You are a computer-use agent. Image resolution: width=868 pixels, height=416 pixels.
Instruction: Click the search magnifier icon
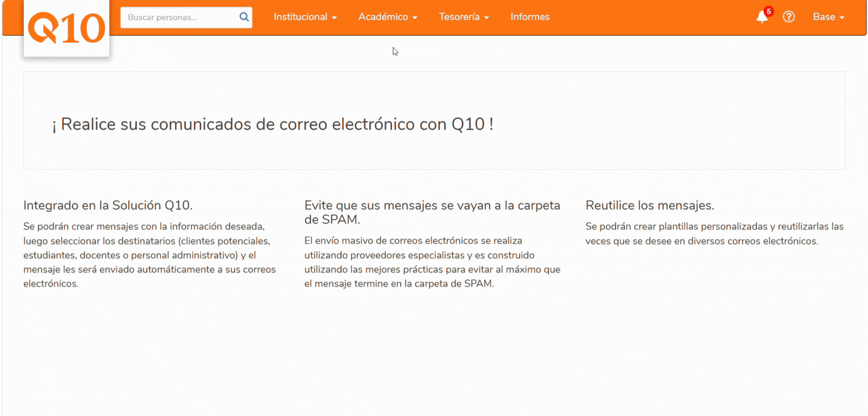244,17
